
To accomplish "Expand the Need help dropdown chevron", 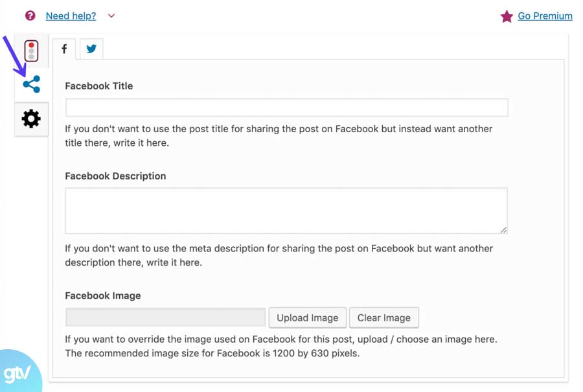I will [111, 16].
